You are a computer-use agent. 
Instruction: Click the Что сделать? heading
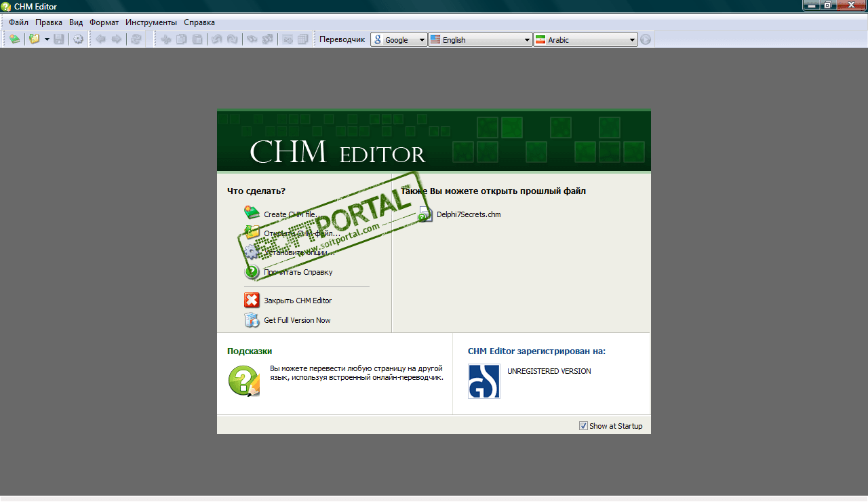[256, 191]
